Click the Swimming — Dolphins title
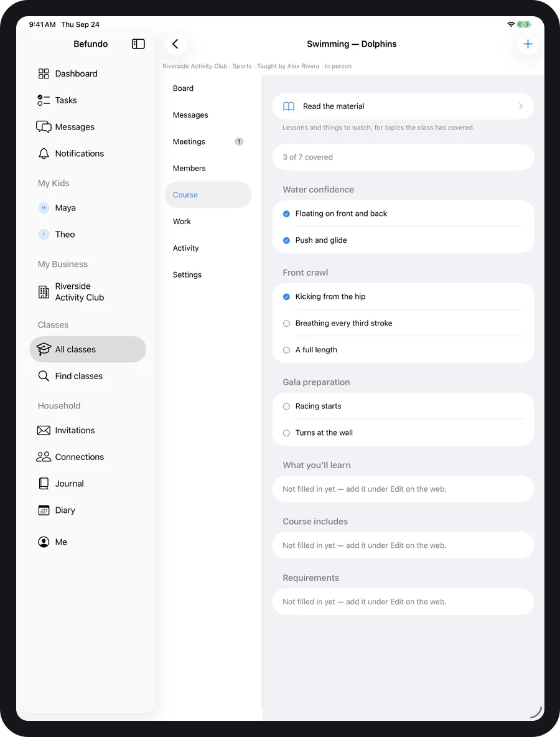Viewport: 560px width, 737px height. (x=352, y=44)
